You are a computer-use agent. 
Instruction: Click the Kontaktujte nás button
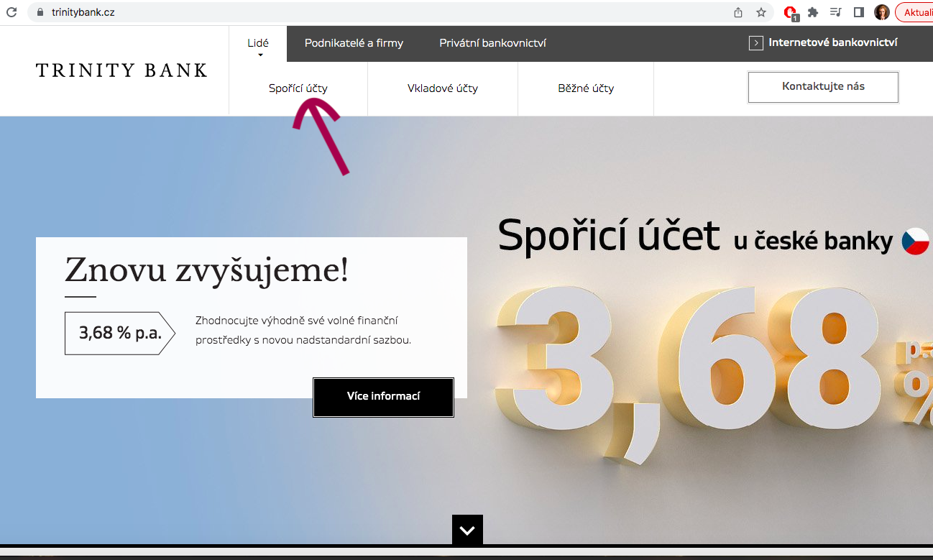point(823,87)
